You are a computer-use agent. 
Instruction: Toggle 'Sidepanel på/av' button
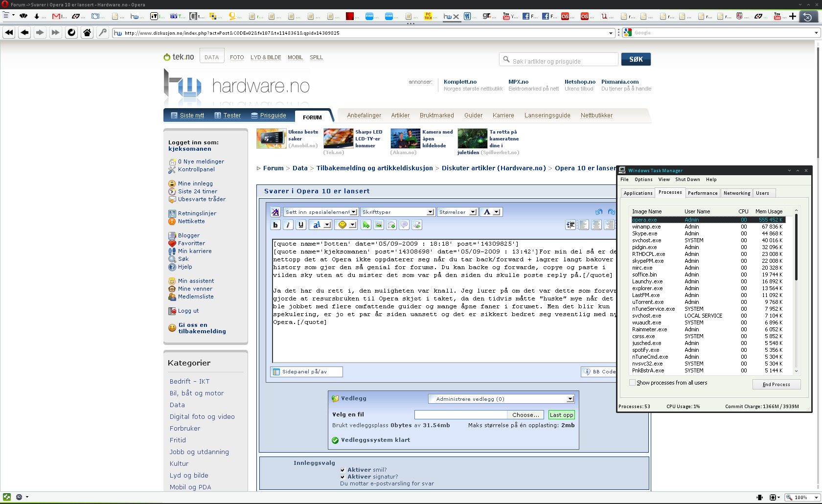[306, 372]
